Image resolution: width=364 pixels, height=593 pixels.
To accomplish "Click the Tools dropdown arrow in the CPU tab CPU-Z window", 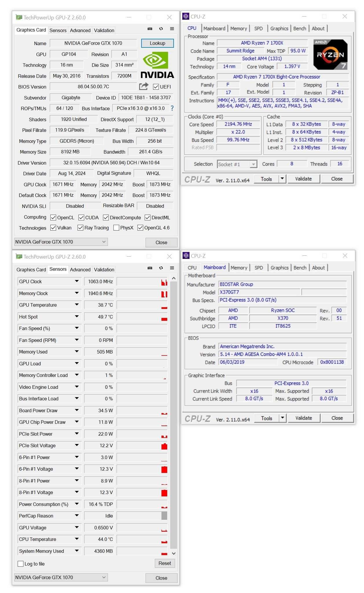I will click(x=282, y=179).
